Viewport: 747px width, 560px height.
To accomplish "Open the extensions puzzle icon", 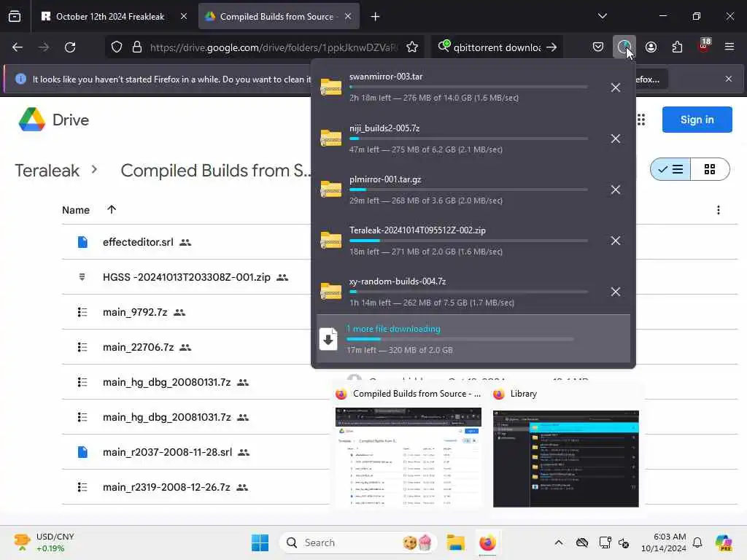I will pyautogui.click(x=677, y=47).
